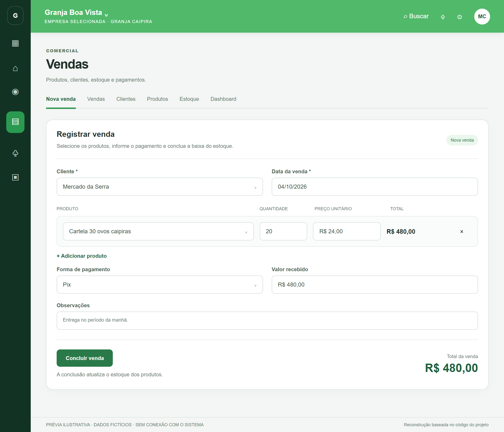Open the Forma de pagamento Pix dropdown
504x432 pixels.
coord(160,284)
